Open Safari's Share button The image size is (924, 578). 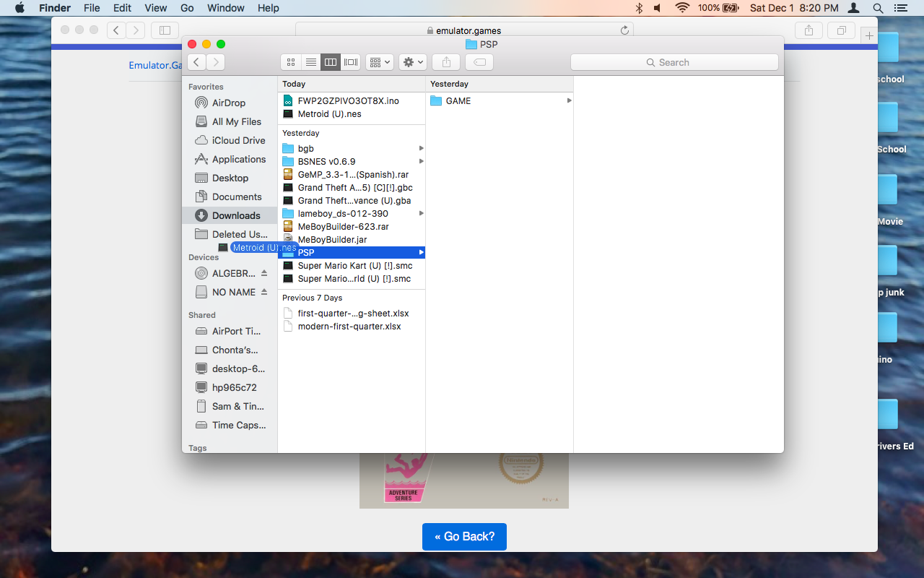point(808,30)
